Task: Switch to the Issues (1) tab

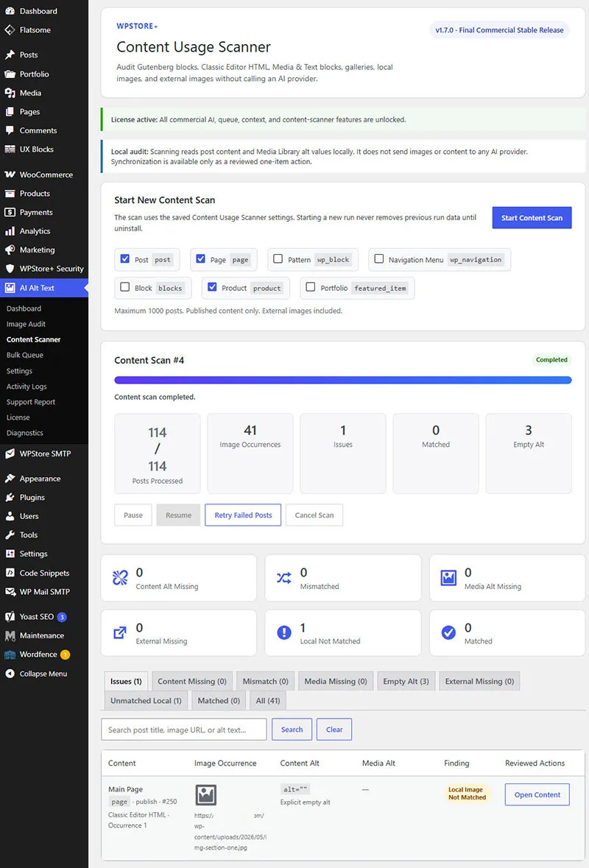Action: [x=126, y=682]
